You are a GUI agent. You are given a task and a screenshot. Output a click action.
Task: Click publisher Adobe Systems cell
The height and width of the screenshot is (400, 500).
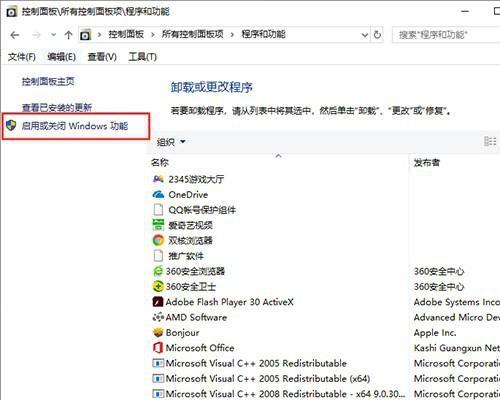pyautogui.click(x=457, y=302)
